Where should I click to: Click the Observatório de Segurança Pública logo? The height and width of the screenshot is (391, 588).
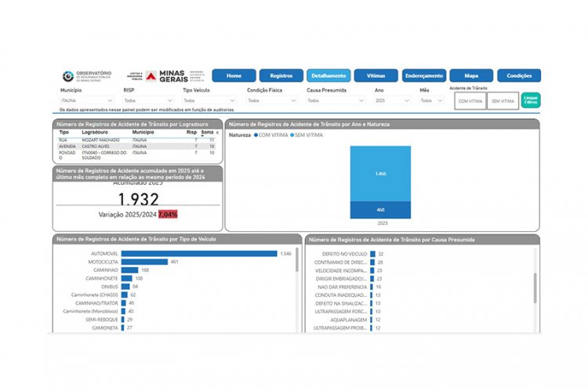pos(87,76)
